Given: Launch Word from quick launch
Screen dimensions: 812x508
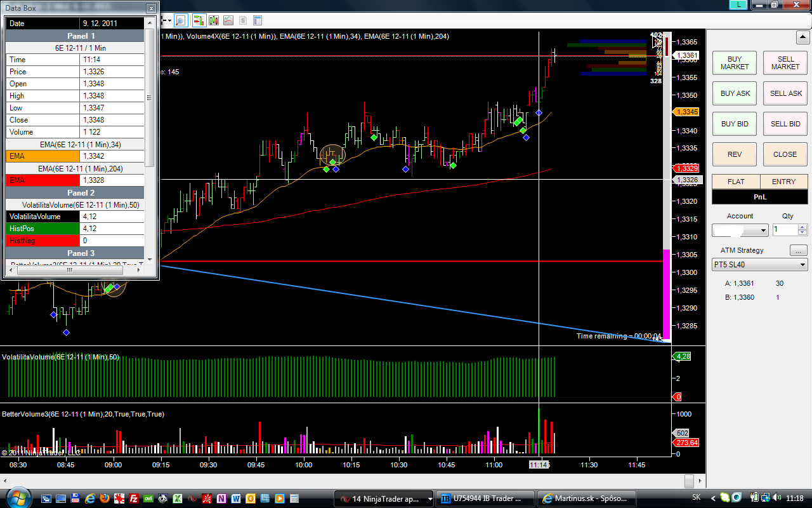Looking at the screenshot, I should point(236,498).
